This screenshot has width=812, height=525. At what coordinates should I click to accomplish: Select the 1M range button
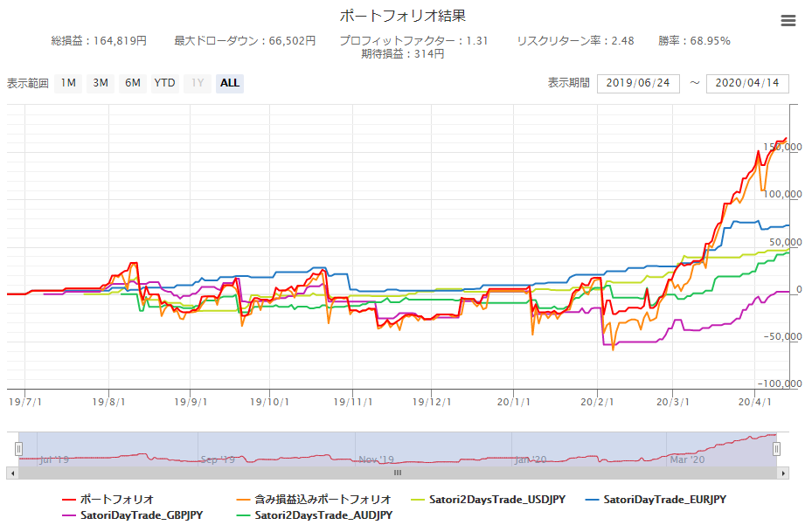tap(68, 83)
